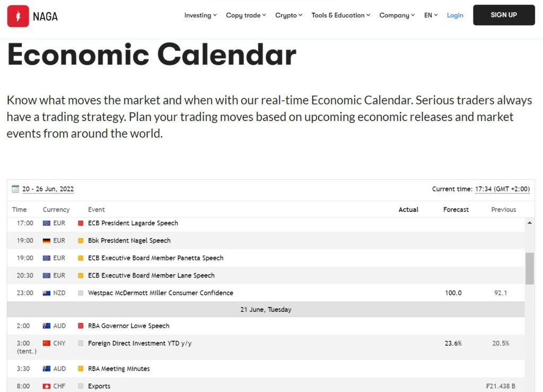
Task: Open the Investing dropdown menu
Action: [200, 15]
